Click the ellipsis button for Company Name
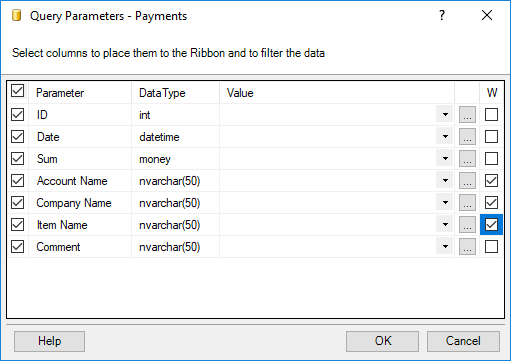The width and height of the screenshot is (511, 361). [x=467, y=203]
